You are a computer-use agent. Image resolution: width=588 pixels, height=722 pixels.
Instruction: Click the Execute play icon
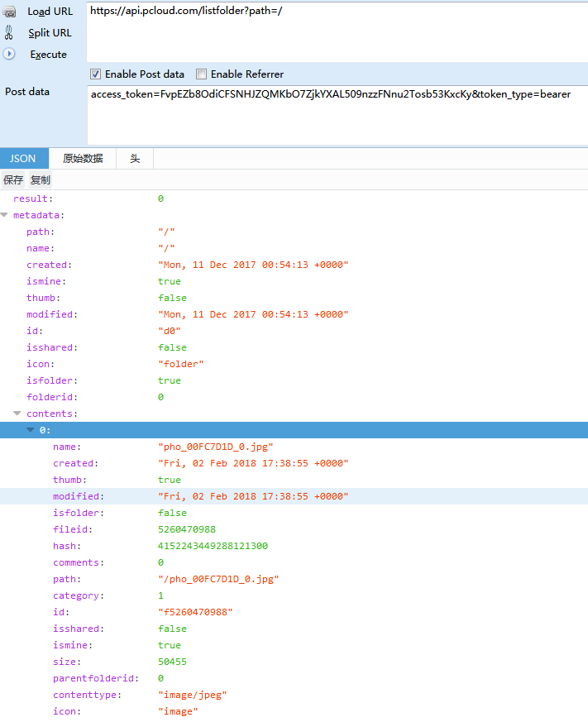pos(9,54)
